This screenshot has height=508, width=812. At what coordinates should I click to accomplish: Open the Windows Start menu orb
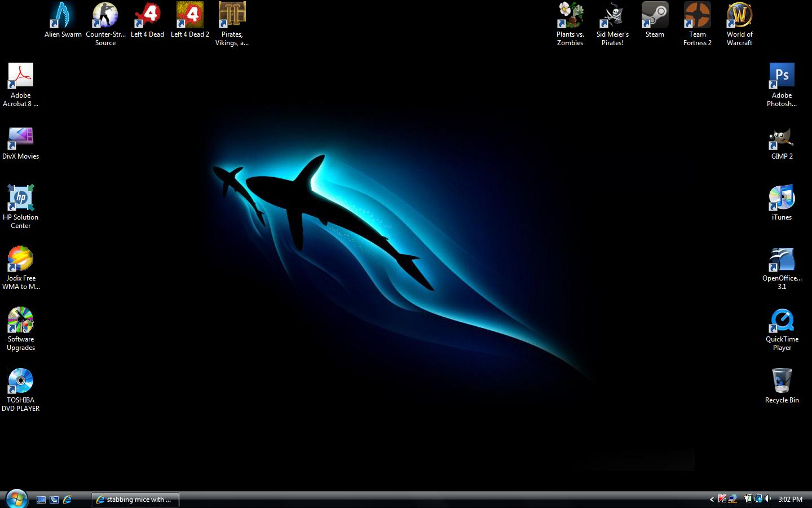16,499
